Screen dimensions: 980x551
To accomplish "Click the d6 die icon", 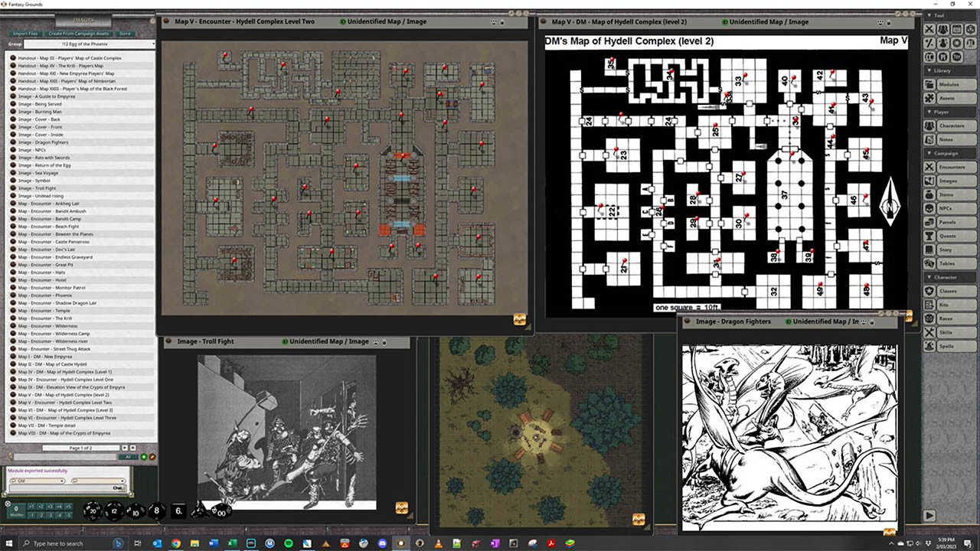I will (x=178, y=510).
